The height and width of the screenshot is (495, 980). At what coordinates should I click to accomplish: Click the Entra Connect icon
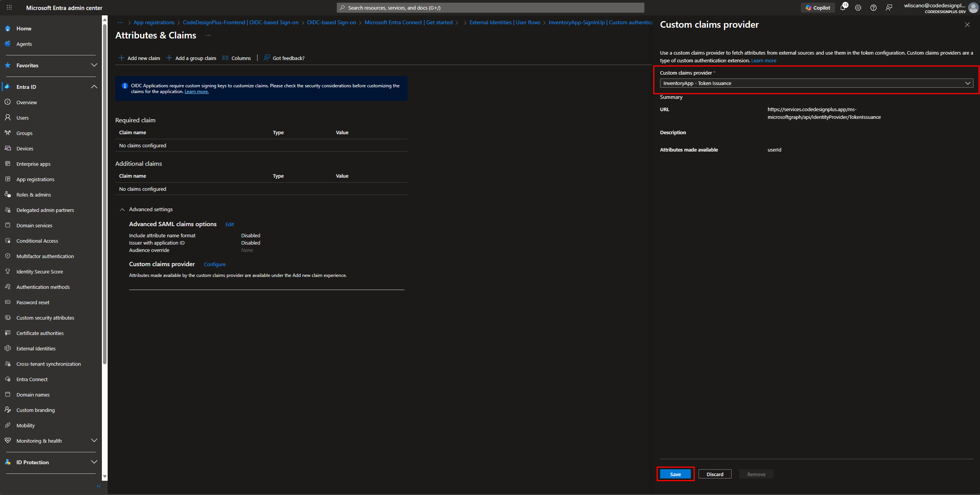[8, 379]
